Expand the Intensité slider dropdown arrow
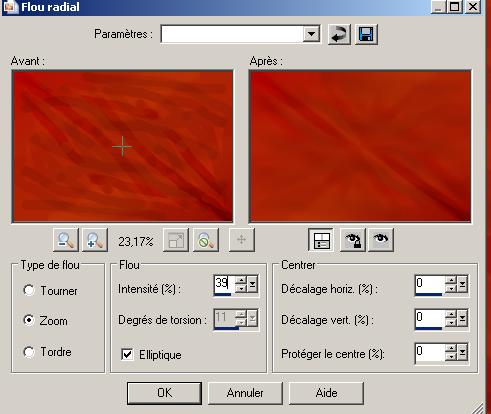 click(x=252, y=284)
